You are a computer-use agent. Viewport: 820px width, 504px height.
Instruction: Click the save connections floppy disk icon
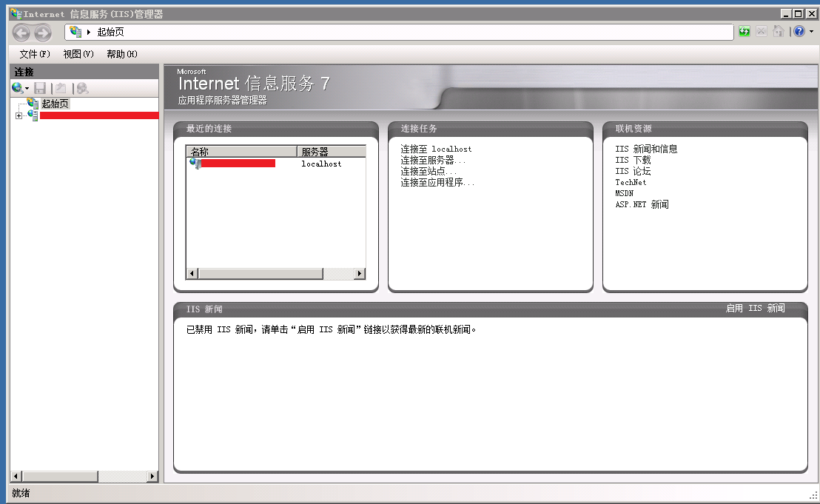tap(40, 88)
